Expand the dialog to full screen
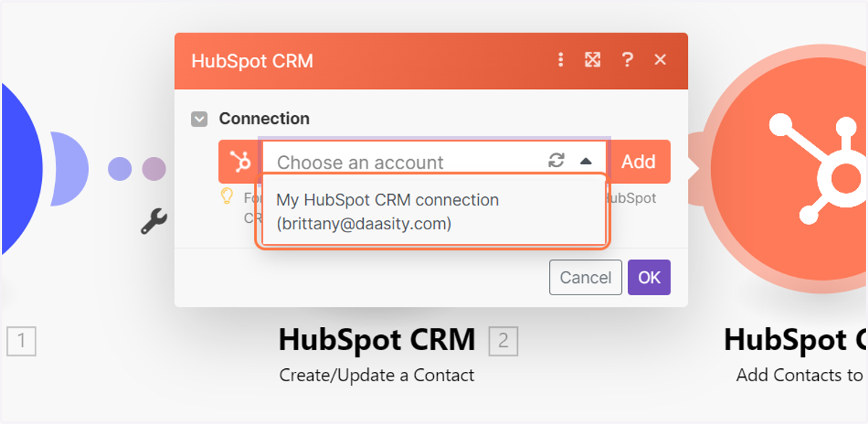The height and width of the screenshot is (424, 868). click(593, 60)
